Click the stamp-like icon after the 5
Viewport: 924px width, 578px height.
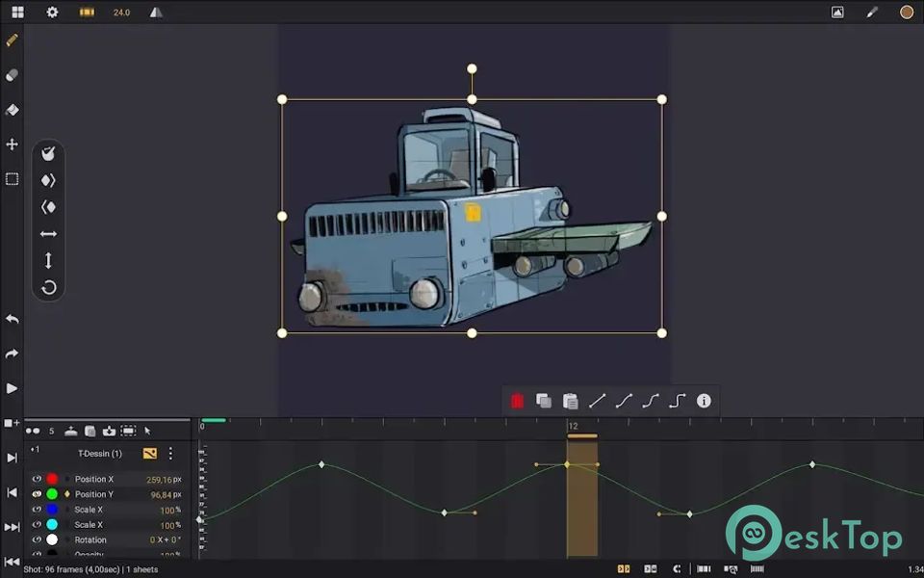click(70, 432)
